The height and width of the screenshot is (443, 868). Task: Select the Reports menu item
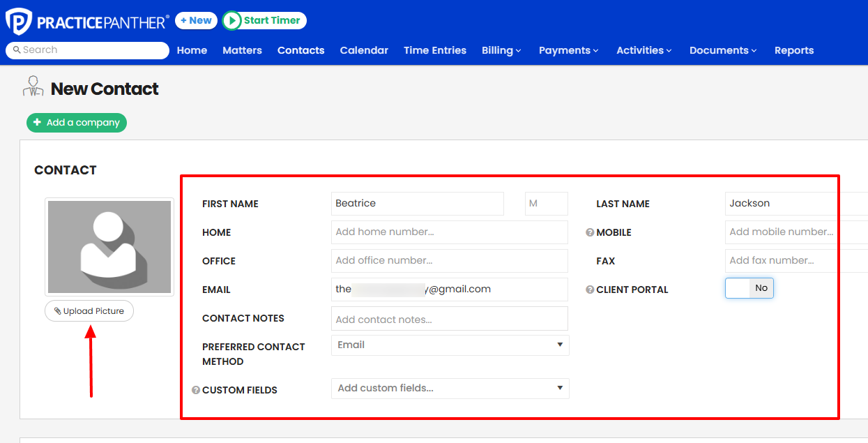point(794,50)
